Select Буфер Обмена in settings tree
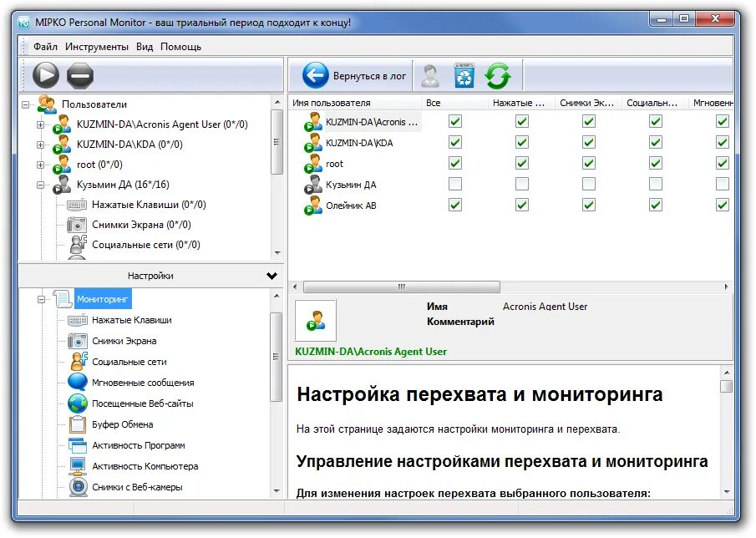756x538 pixels. (x=123, y=424)
